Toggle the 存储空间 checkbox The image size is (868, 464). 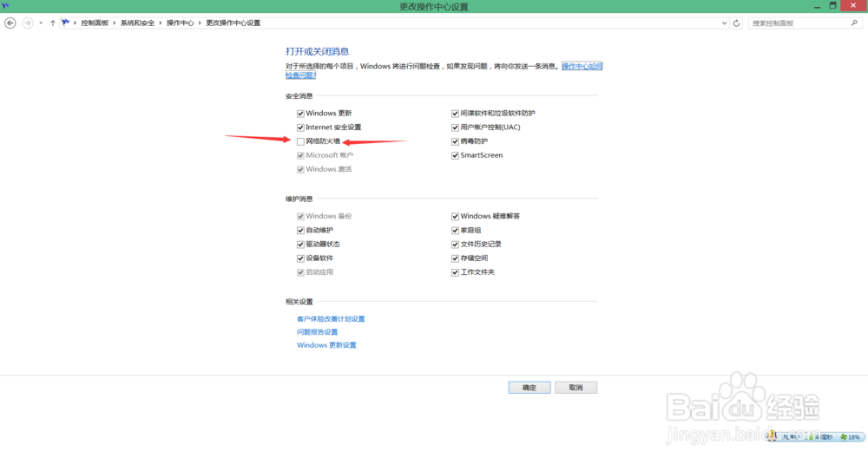pos(455,258)
